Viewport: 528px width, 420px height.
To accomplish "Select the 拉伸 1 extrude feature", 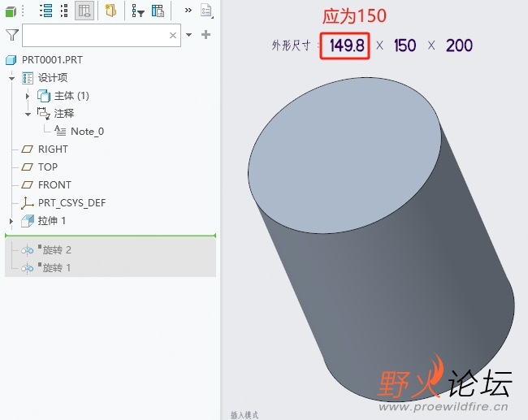I will [x=51, y=221].
